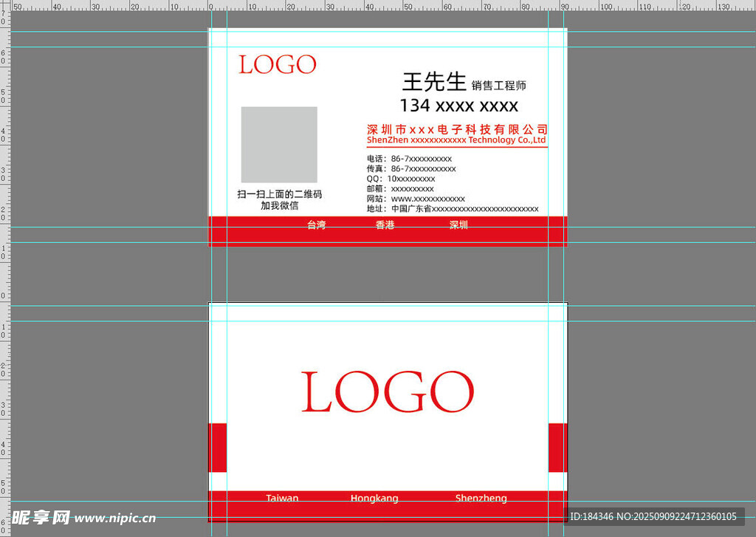The image size is (756, 537).
Task: Click the large LOGO on back card
Action: click(x=388, y=392)
